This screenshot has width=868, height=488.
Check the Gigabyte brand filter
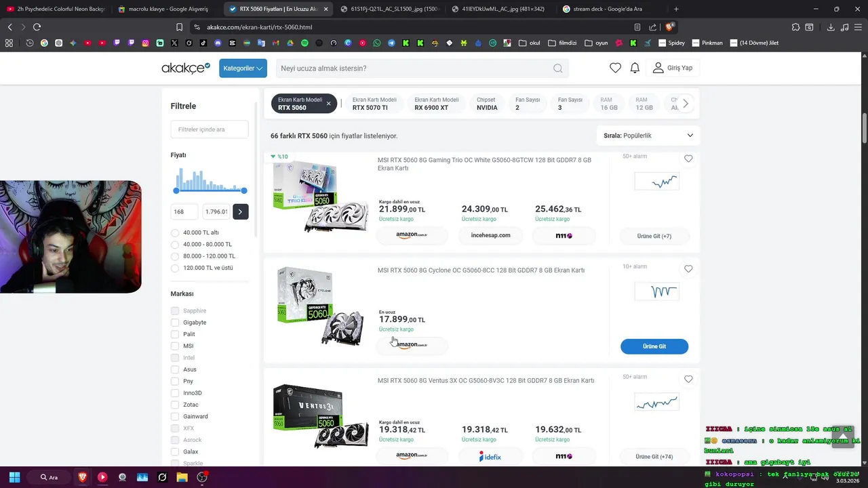coord(175,323)
